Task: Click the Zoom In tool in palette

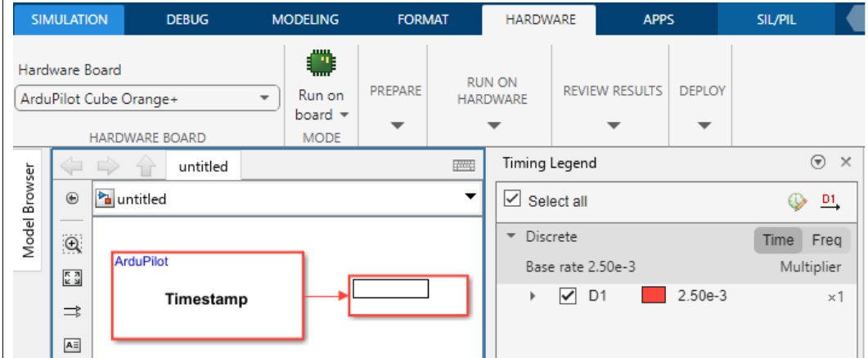Action: pyautogui.click(x=73, y=243)
